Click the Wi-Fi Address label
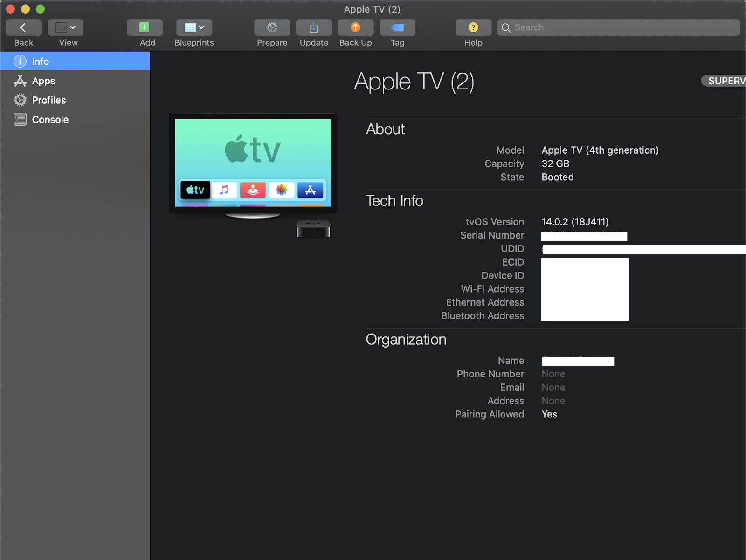746x560 pixels. (x=492, y=289)
